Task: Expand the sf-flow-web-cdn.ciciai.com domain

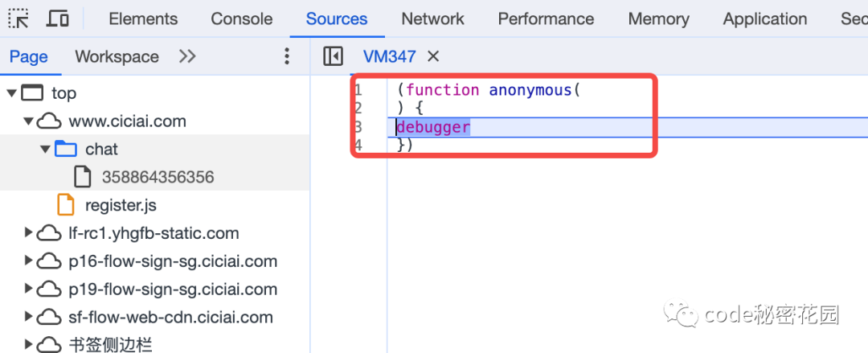Action: click(29, 317)
